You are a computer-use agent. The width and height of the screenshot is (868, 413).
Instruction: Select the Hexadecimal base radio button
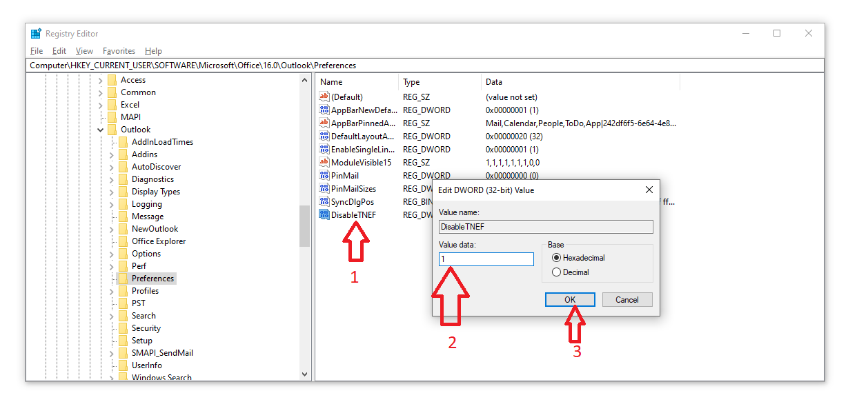pyautogui.click(x=556, y=258)
